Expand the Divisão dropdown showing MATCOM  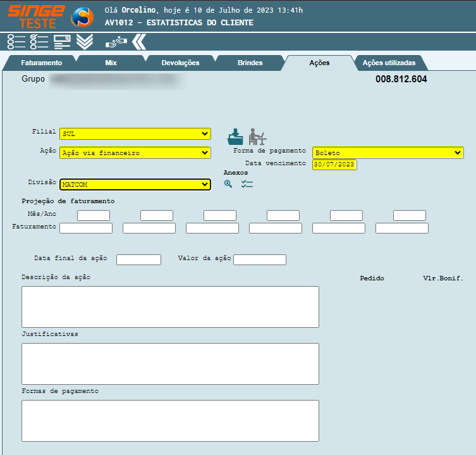(135, 184)
